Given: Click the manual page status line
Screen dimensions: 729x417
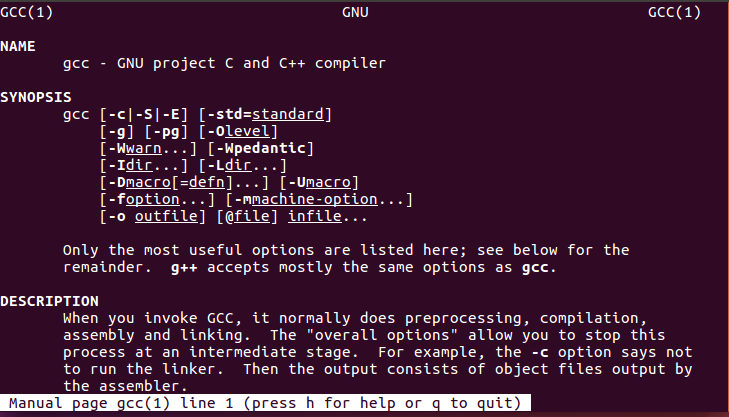Looking at the screenshot, I should (x=265, y=403).
